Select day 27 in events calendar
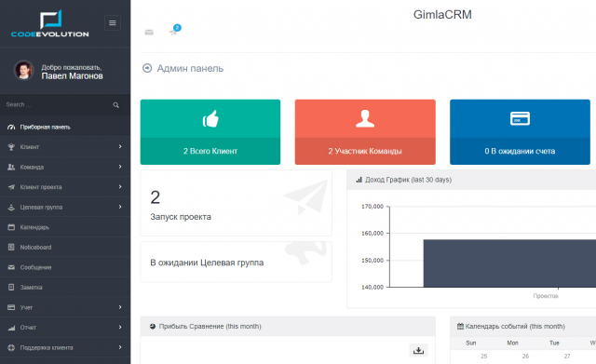Image resolution: width=596 pixels, height=364 pixels. 567,356
